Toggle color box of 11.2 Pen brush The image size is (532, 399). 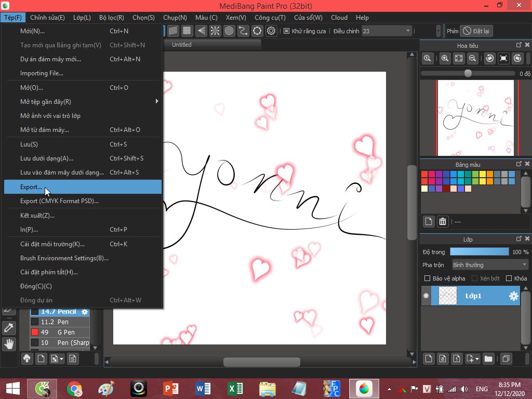coord(35,322)
